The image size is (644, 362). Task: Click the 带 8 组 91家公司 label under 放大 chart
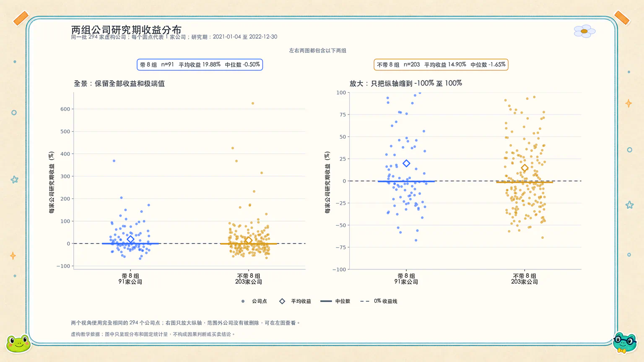406,279
